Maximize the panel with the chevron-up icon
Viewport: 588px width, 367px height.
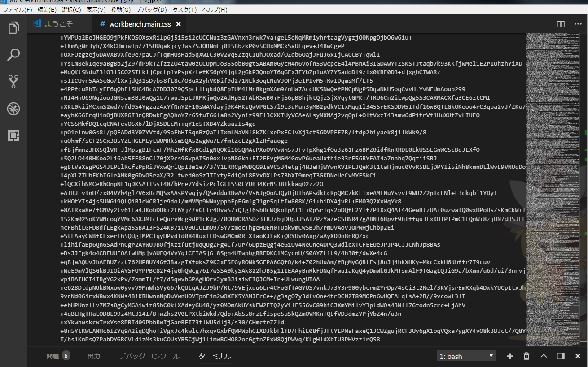544,356
